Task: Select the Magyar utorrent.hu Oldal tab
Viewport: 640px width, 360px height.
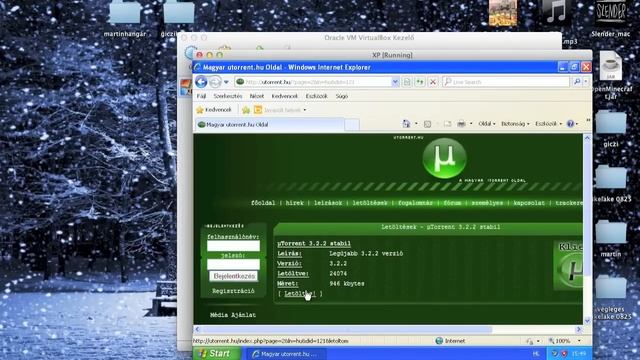Action: (269, 124)
